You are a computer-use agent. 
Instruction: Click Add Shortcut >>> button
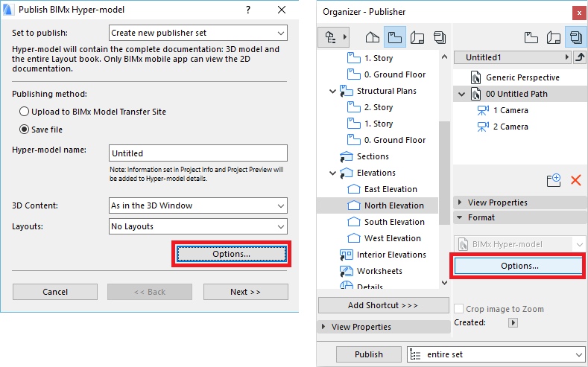pos(383,305)
